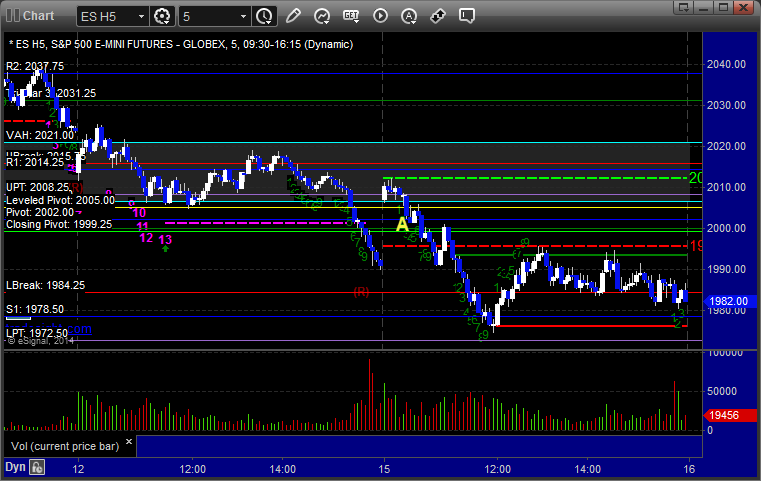The width and height of the screenshot is (761, 481).
Task: Click the Closing Pivot: 1999.25 label
Action: [59, 224]
